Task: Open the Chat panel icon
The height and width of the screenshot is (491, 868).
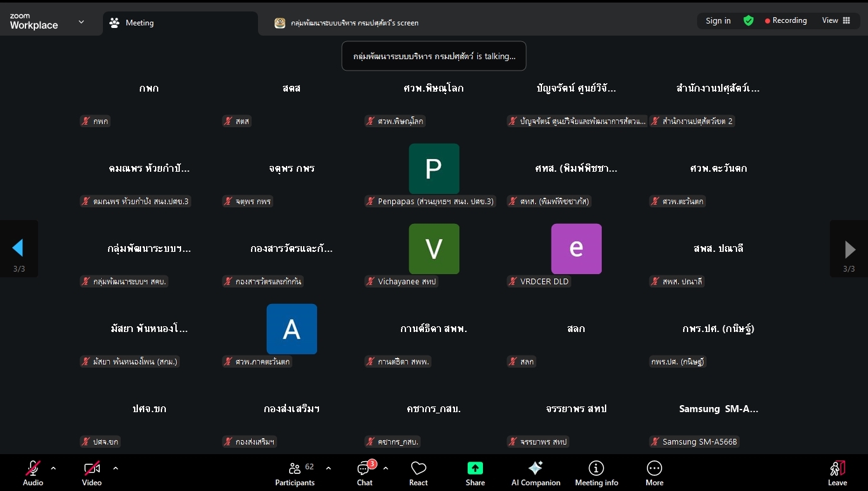Action: click(x=364, y=469)
